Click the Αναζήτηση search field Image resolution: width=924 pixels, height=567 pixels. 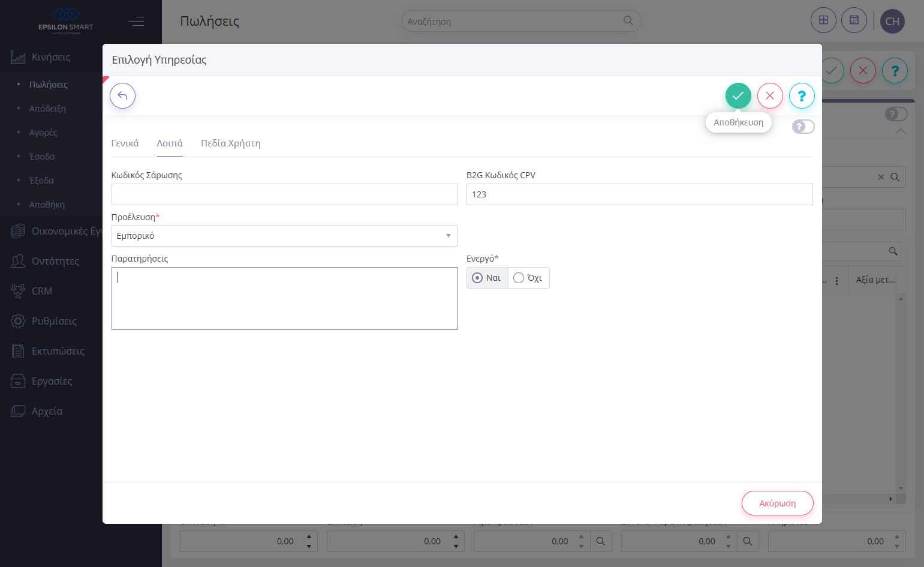tap(521, 21)
